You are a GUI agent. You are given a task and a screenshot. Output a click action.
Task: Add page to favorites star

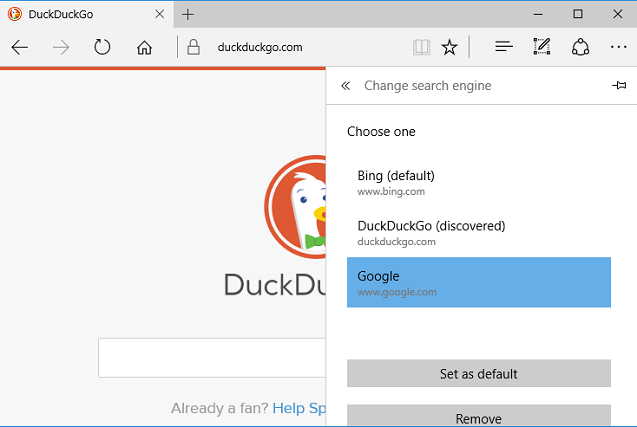449,48
